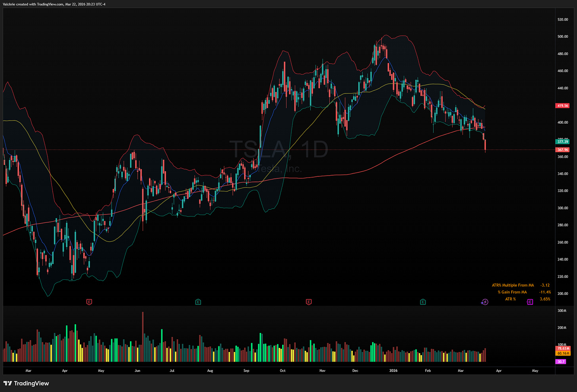Click the Aug label on time axis
577x392 pixels.
point(210,371)
